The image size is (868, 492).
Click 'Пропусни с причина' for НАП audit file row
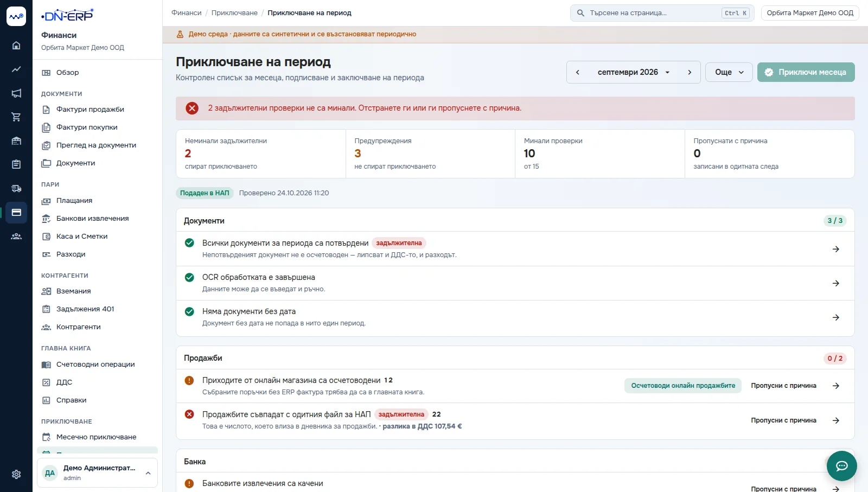[783, 420]
